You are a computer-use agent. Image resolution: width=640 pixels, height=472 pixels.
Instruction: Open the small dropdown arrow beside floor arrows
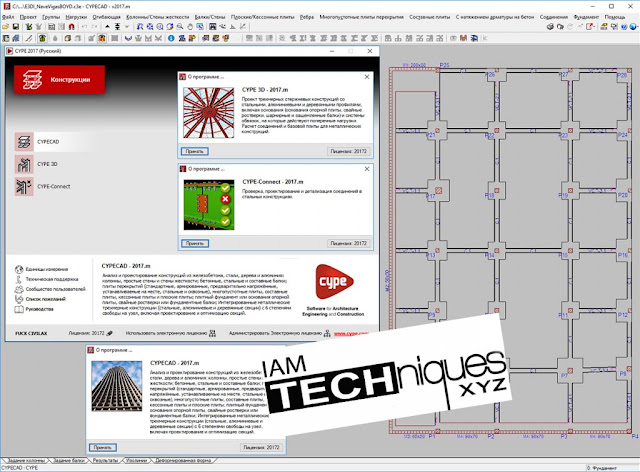coord(127,27)
